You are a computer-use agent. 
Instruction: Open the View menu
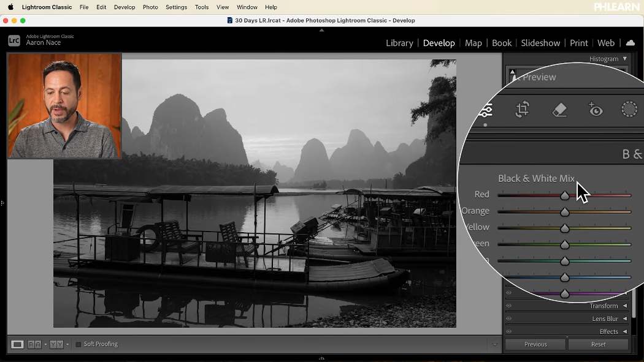[223, 7]
